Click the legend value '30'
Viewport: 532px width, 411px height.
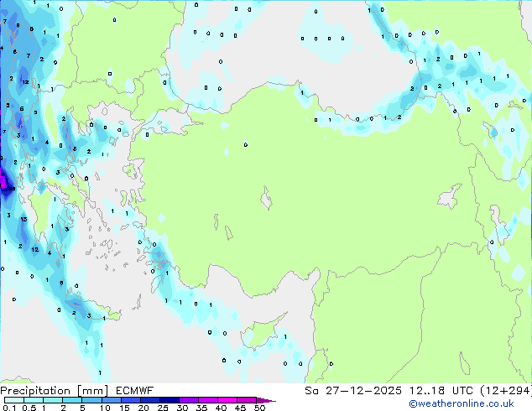[182, 408]
